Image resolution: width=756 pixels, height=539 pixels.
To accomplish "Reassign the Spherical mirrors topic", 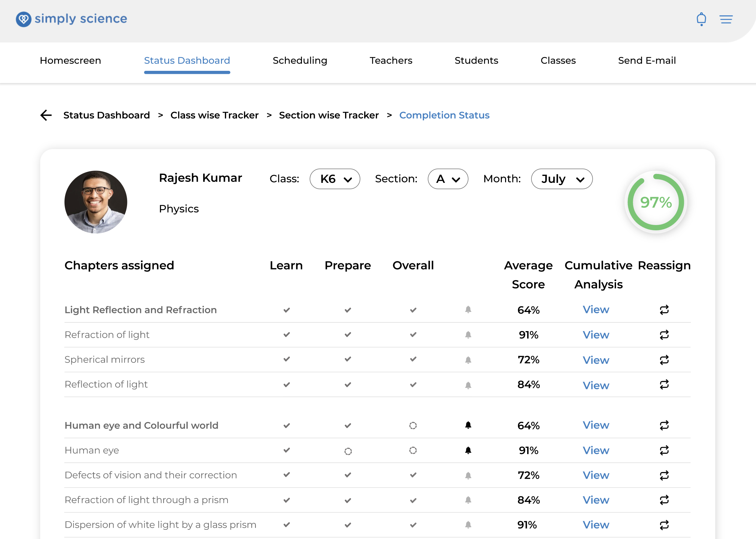I will (x=664, y=360).
